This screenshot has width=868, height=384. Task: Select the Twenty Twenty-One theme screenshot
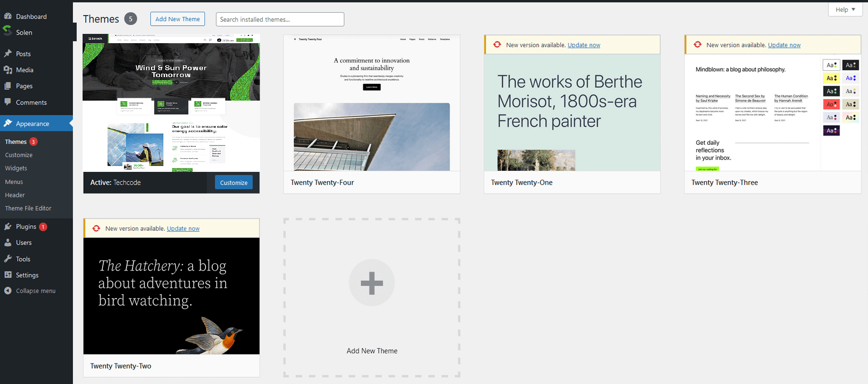point(572,112)
